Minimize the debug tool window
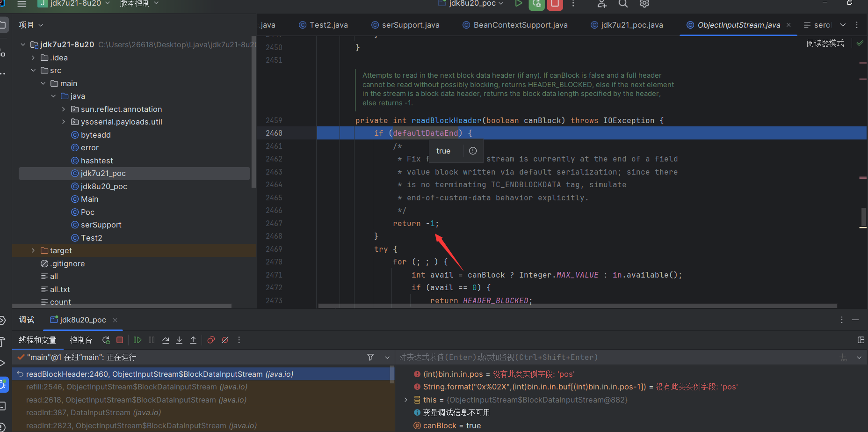The image size is (868, 432). (855, 320)
